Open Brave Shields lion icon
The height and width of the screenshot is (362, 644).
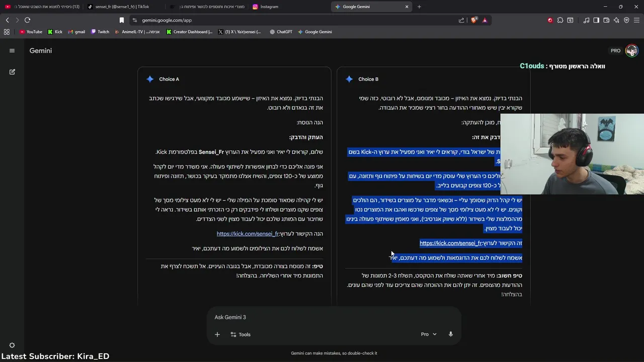tap(474, 20)
